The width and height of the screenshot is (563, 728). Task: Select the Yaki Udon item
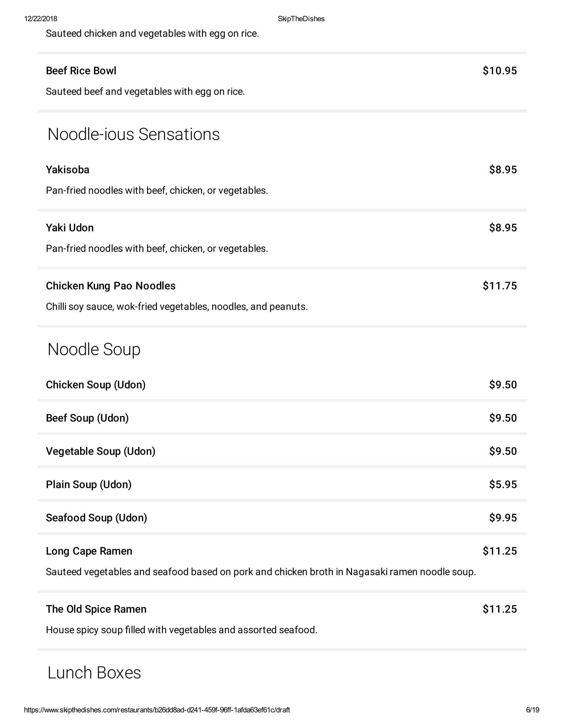(70, 228)
